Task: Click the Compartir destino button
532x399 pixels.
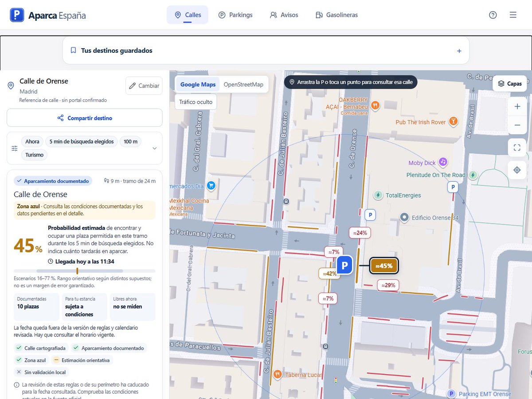Action: 85,118
